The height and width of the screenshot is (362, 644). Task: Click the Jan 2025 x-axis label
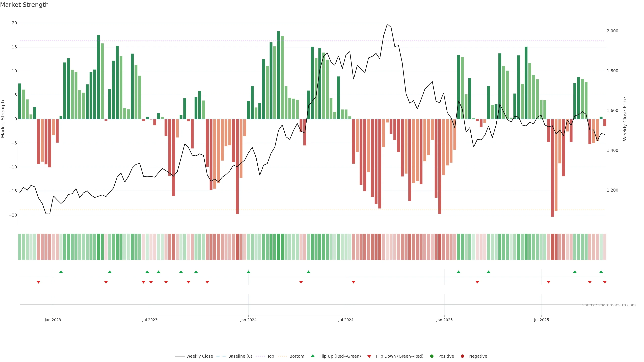(x=444, y=320)
